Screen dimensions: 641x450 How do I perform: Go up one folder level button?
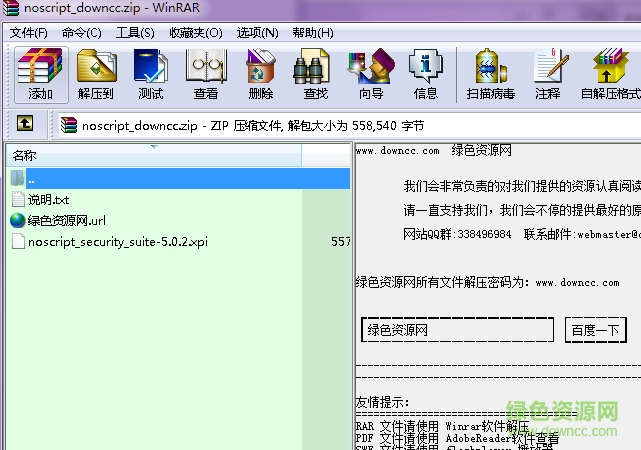(x=25, y=125)
